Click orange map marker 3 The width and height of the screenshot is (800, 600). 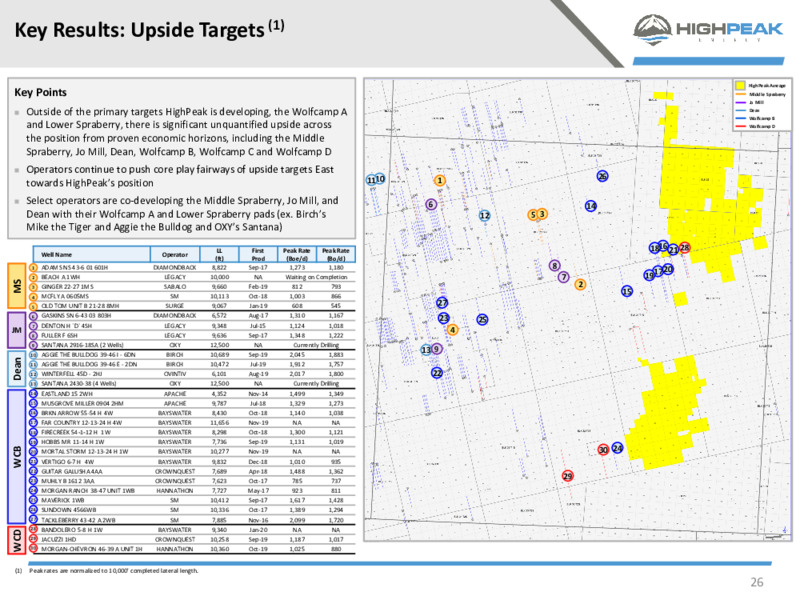tap(542, 214)
